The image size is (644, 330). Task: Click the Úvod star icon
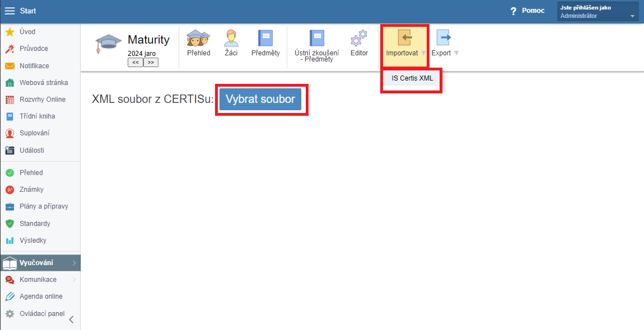(x=10, y=32)
